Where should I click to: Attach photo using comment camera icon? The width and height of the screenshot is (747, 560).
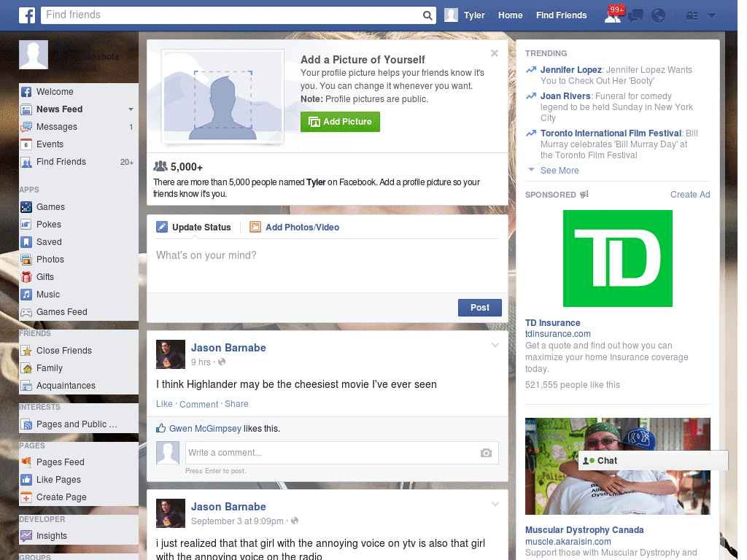[x=486, y=453]
